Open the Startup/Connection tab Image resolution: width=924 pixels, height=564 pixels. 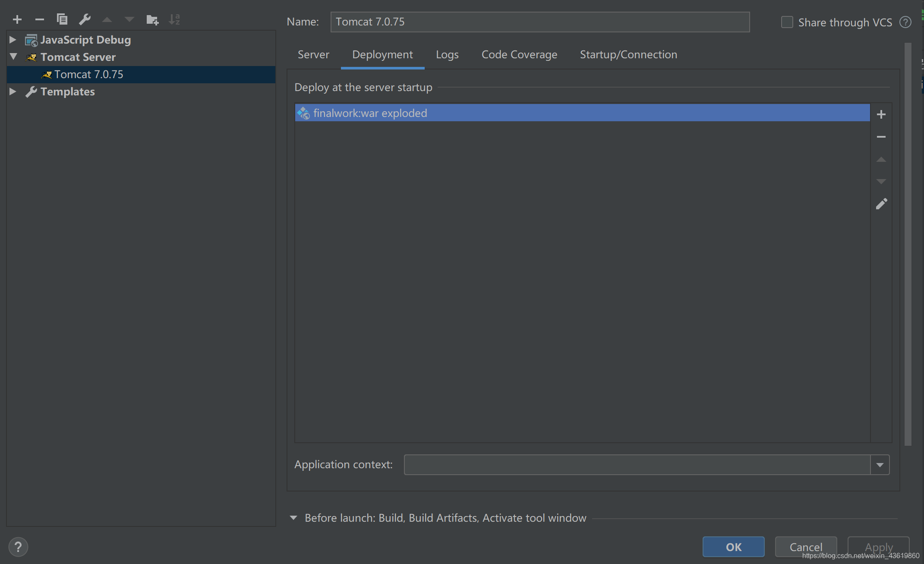[x=628, y=55]
